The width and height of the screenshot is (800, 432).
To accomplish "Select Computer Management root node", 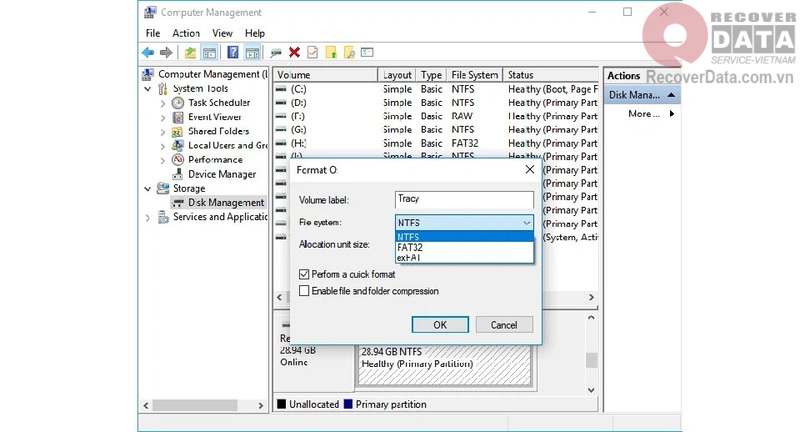I will click(x=212, y=74).
